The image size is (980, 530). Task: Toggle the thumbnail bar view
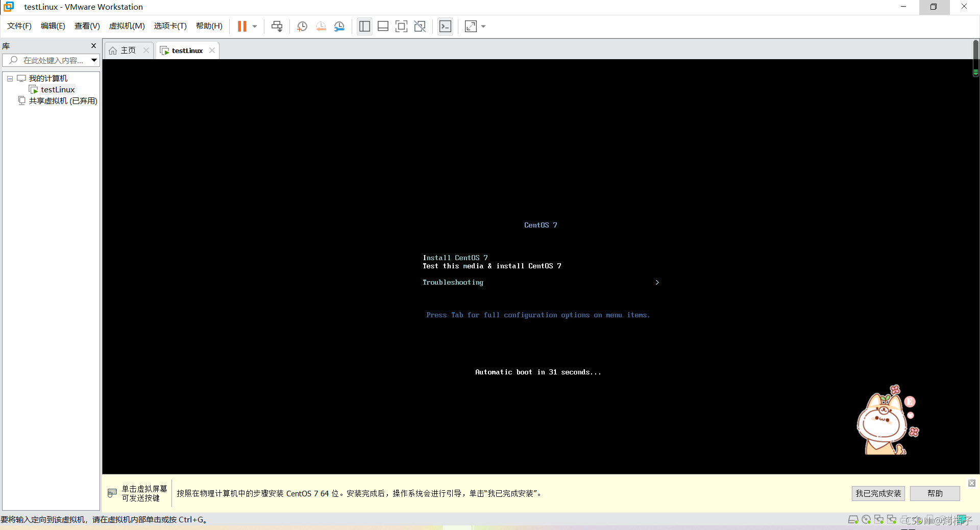point(383,26)
